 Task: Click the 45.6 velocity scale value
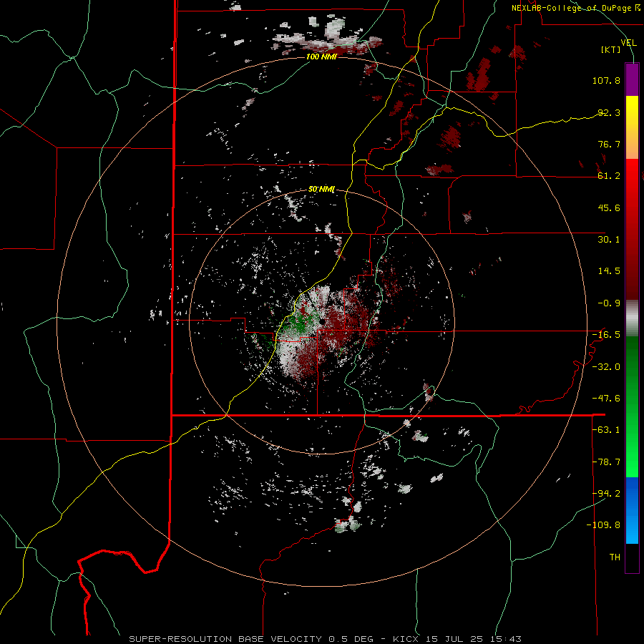coord(609,208)
